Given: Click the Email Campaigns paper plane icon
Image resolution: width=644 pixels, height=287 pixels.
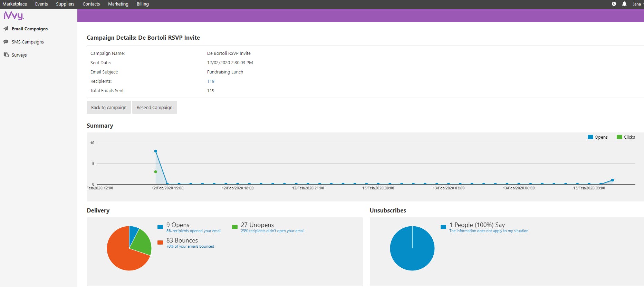Looking at the screenshot, I should point(6,28).
